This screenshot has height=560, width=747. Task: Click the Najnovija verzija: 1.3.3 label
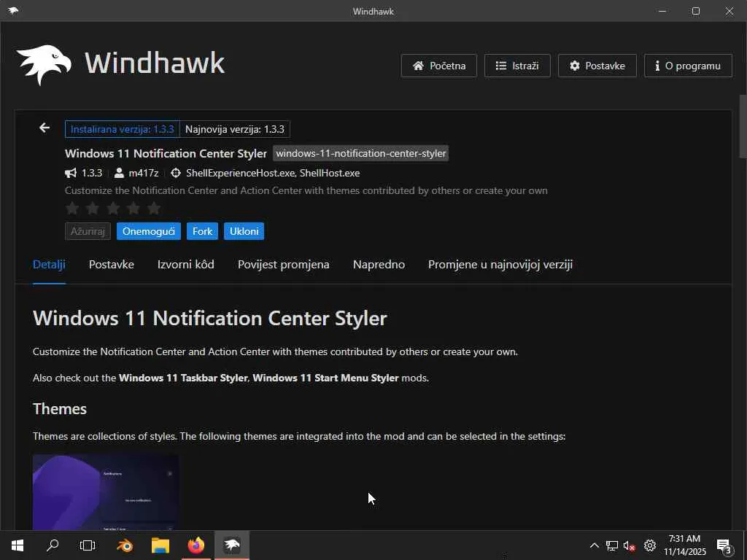(235, 129)
